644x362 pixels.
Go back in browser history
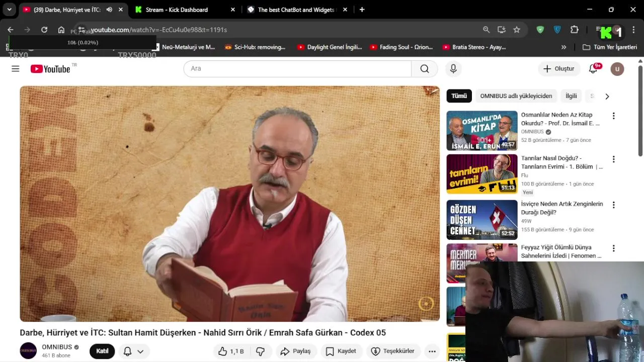click(x=11, y=30)
